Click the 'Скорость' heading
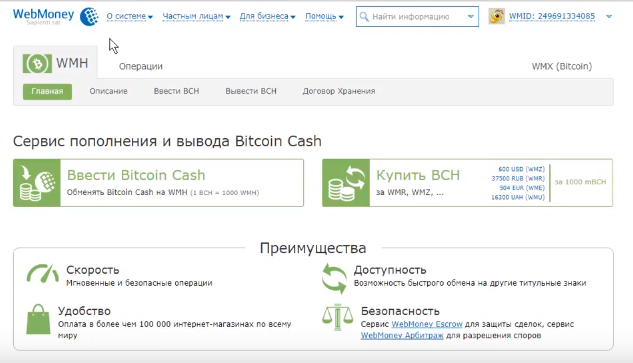633x363 pixels. [x=93, y=270]
